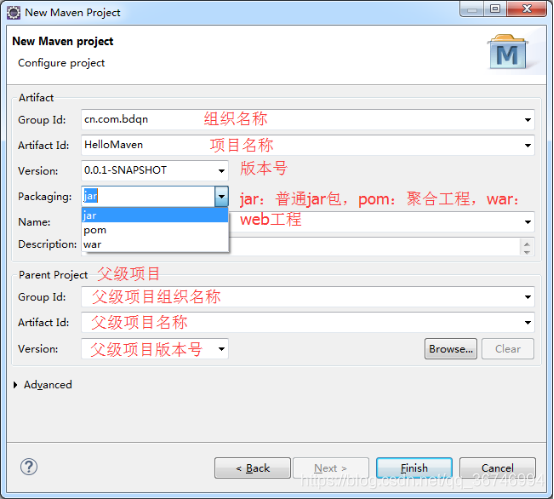Select pom in the Packaging list
The width and height of the screenshot is (554, 499).
(155, 230)
